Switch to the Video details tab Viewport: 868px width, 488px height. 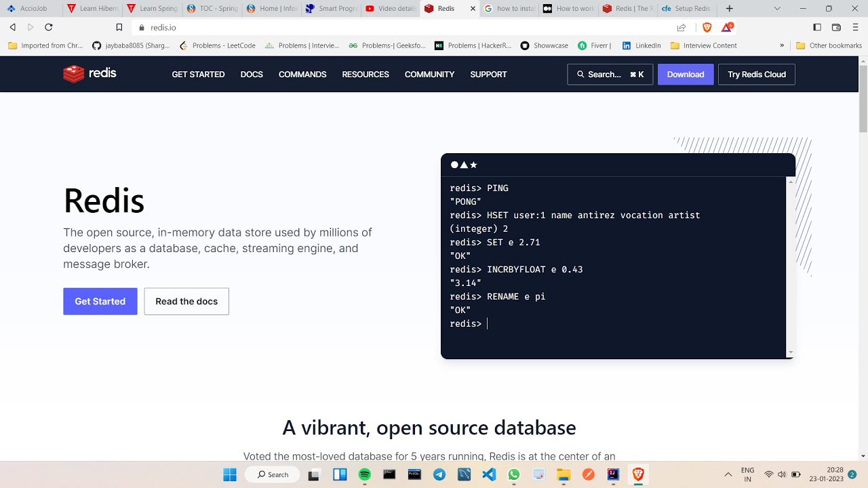coord(391,9)
